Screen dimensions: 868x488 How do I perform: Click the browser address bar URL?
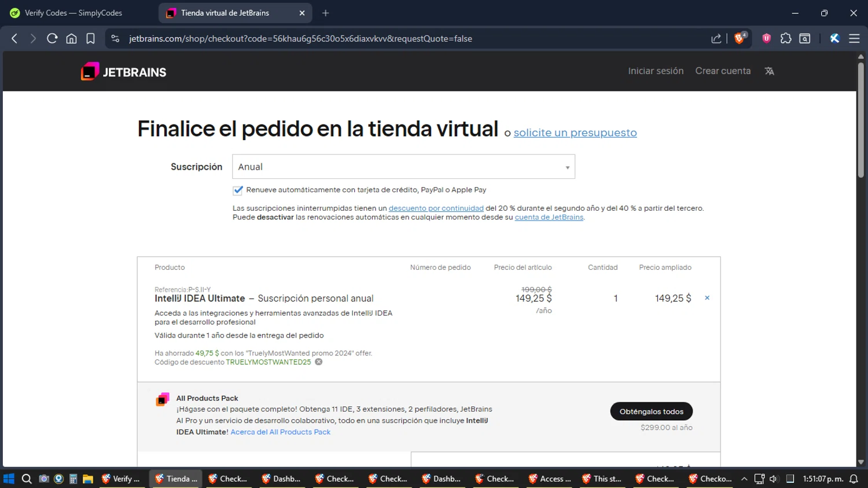[x=300, y=39]
